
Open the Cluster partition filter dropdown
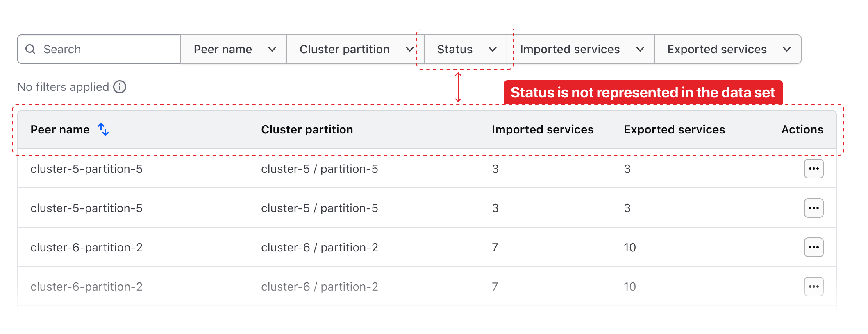pyautogui.click(x=355, y=49)
